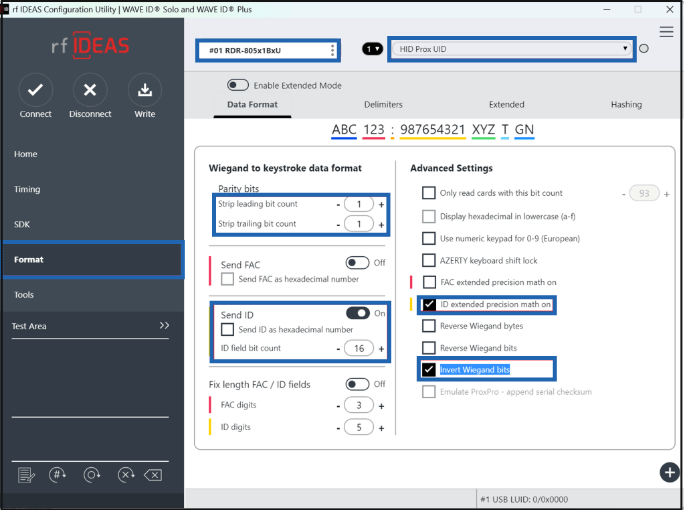Viewport: 684px width, 510px height.
Task: Increase ID digits with plus
Action: [381, 428]
